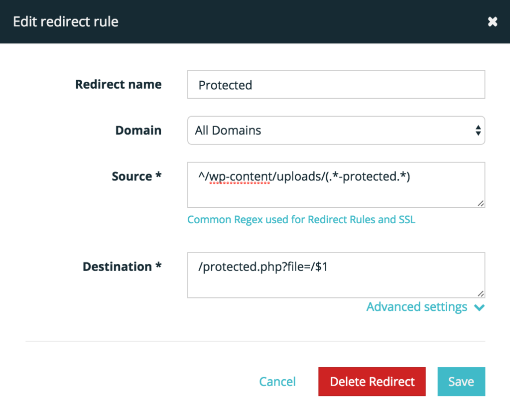Click the Destination required field label

tap(122, 267)
